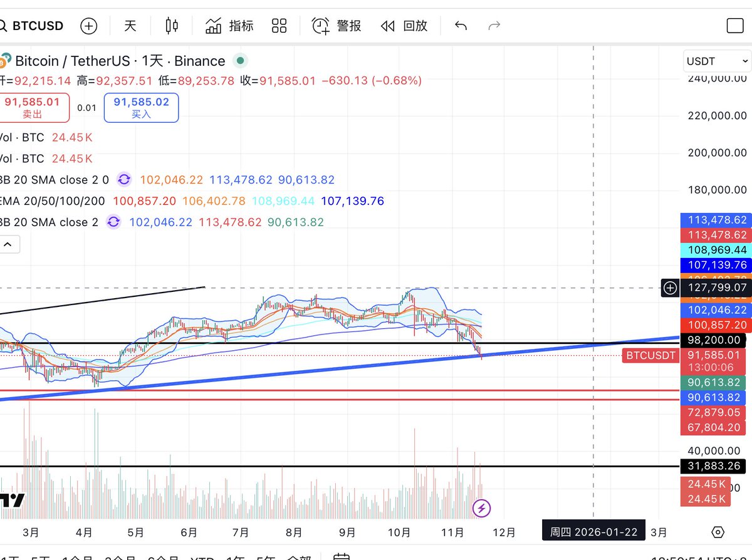Click the 收=91,585.01 close value
Image resolution: width=752 pixels, height=560 pixels.
278,80
